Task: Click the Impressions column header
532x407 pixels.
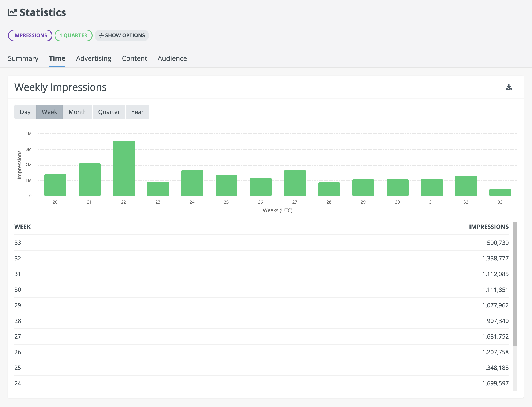Action: [489, 227]
